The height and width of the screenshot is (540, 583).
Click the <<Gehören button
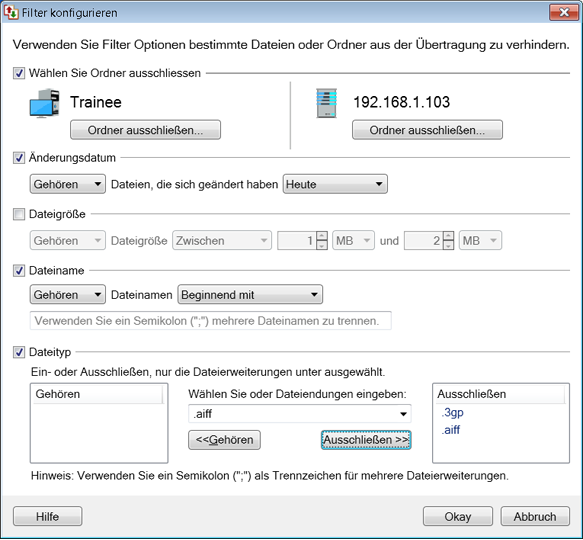[224, 440]
